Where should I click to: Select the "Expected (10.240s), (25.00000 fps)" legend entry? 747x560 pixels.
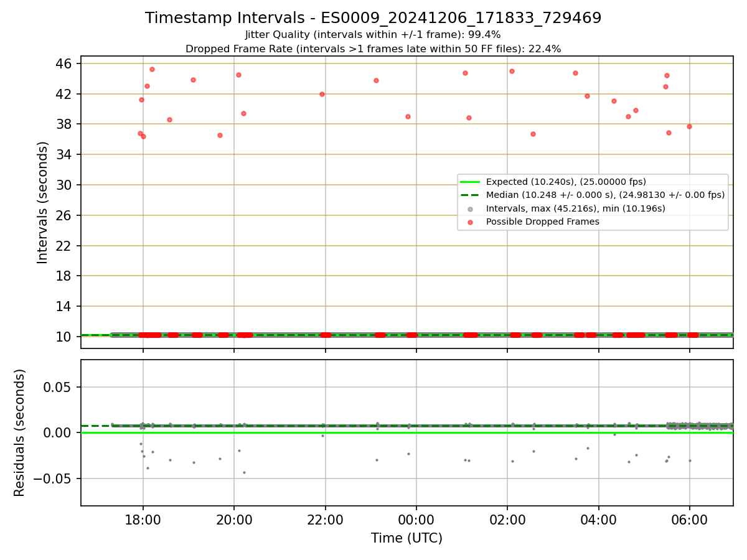coord(566,182)
